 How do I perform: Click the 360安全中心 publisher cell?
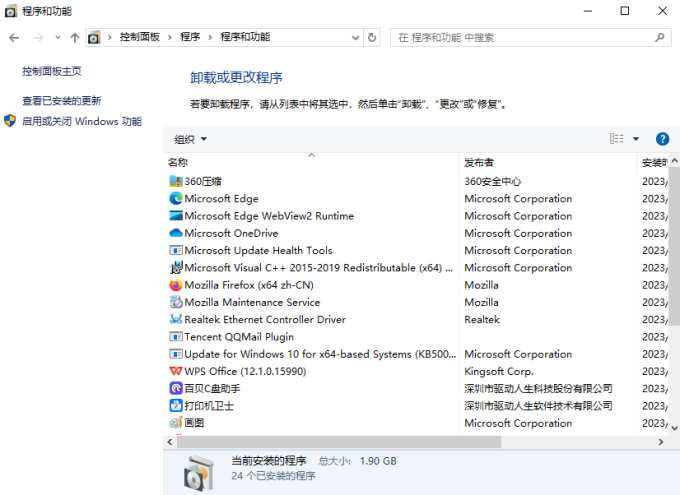coord(492,181)
